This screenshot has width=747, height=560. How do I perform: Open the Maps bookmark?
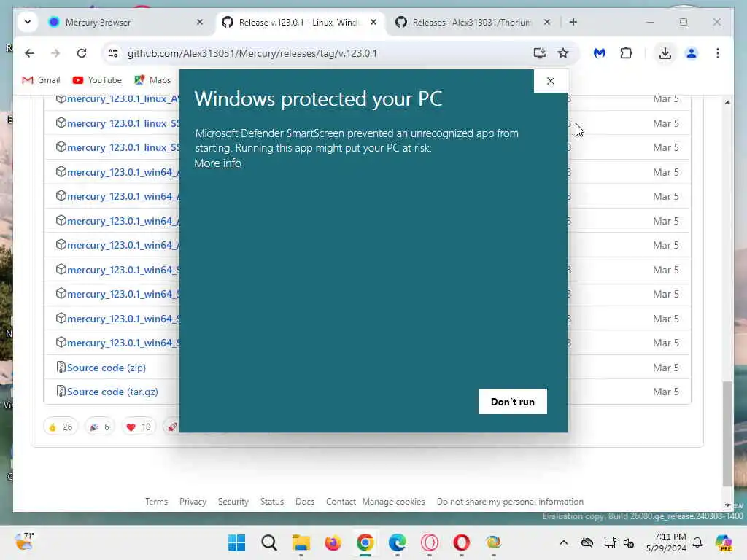152,80
